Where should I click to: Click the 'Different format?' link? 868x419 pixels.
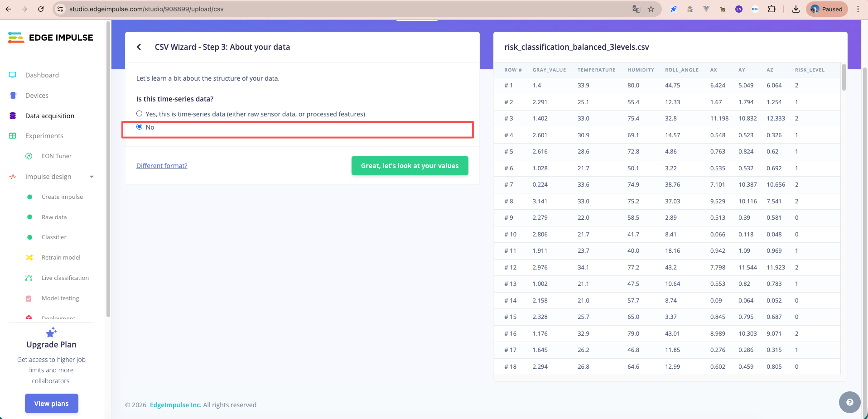pyautogui.click(x=162, y=166)
